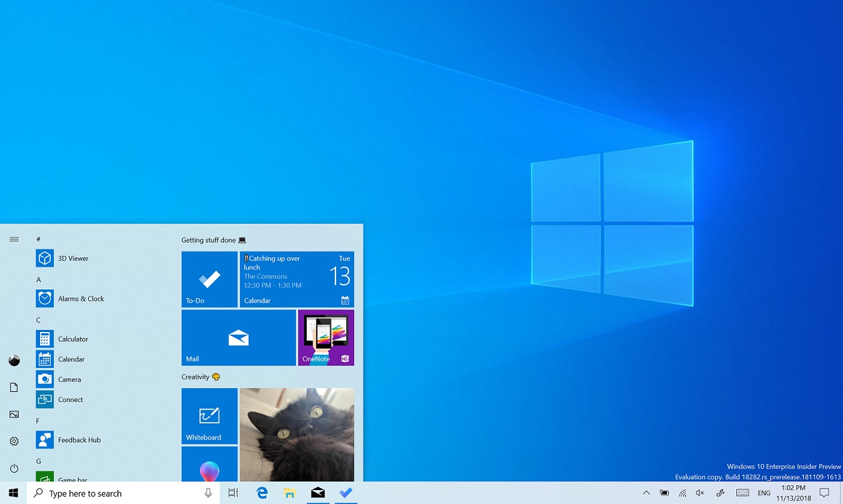
Task: Launch the 3D Viewer app
Action: 73,258
